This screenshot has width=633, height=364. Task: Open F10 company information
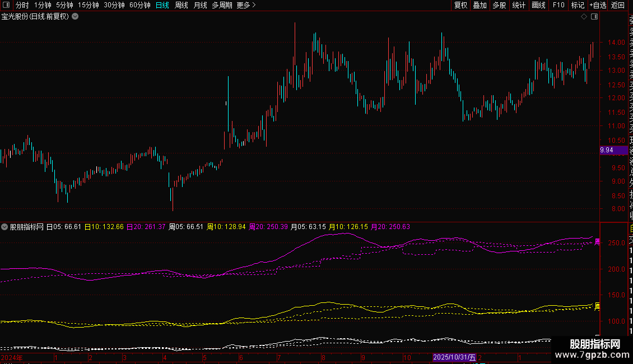coord(558,5)
